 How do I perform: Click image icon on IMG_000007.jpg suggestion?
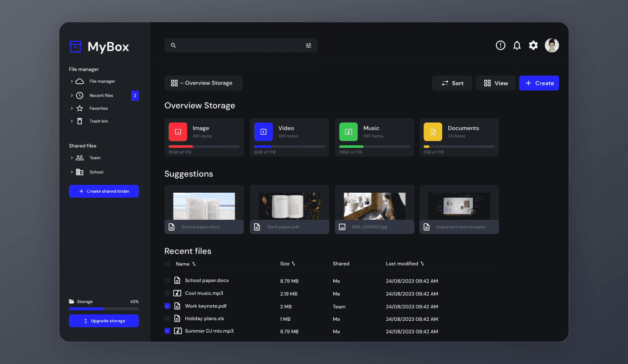click(x=342, y=227)
